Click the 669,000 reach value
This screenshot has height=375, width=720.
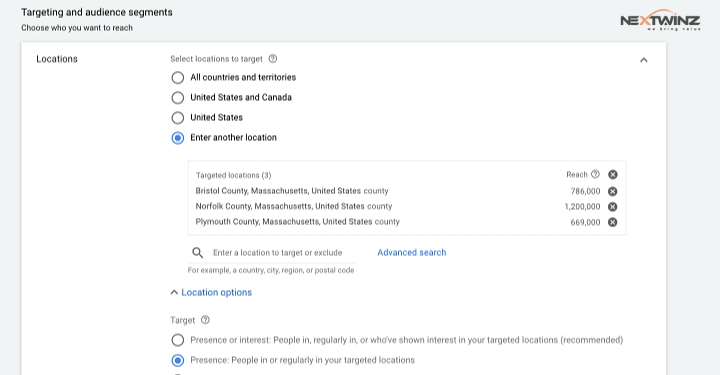coord(585,223)
